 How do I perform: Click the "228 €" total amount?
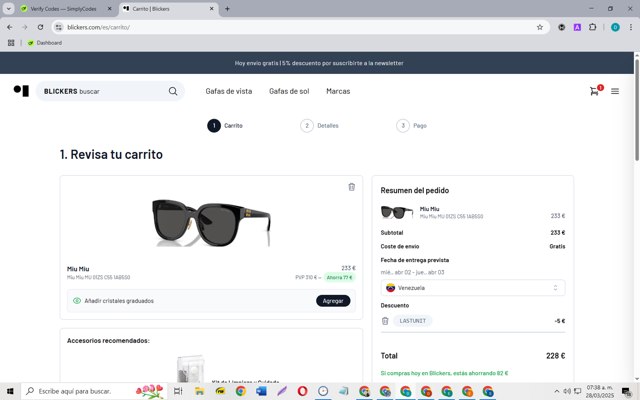(x=556, y=356)
